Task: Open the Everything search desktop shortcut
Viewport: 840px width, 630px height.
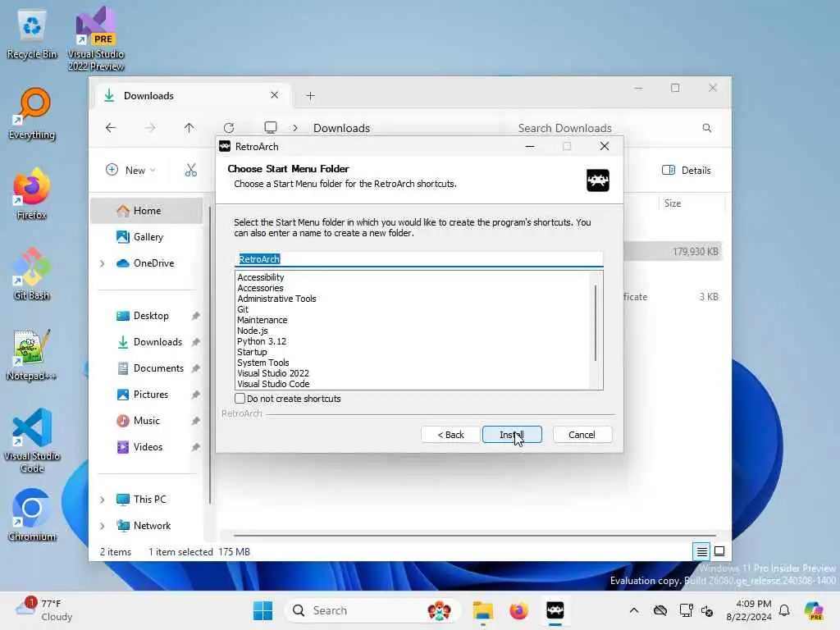Action: (32, 113)
